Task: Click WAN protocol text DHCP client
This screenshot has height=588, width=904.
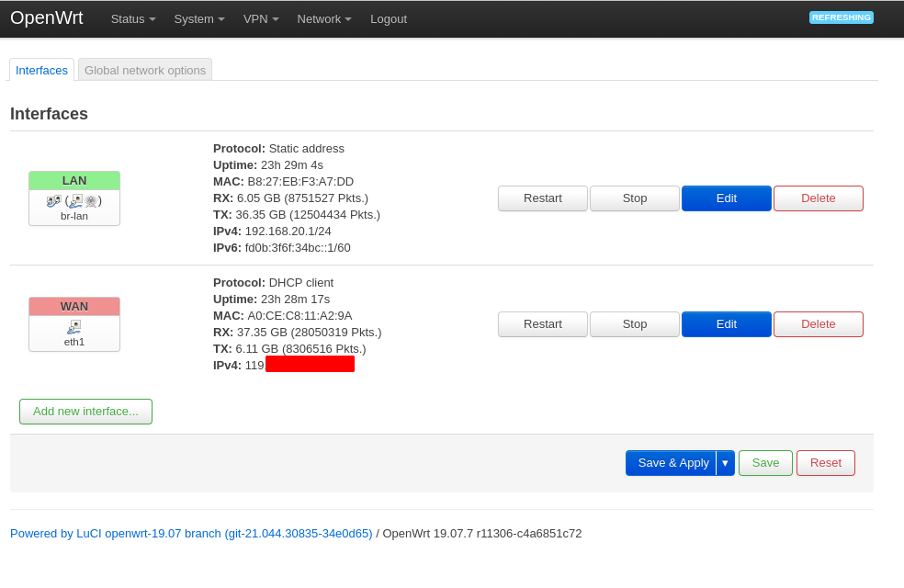Action: (x=301, y=283)
